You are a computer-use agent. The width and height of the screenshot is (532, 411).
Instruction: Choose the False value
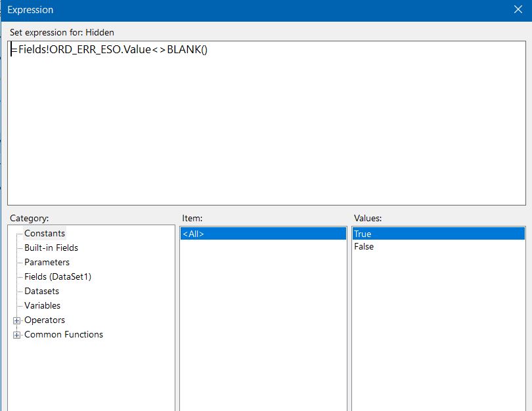438,246
